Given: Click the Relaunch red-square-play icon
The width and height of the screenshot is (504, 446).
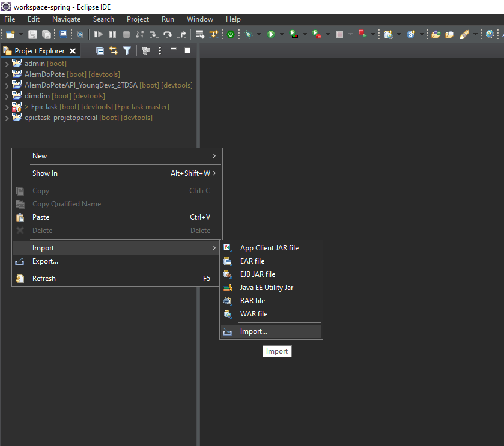Looking at the screenshot, I should pyautogui.click(x=363, y=34).
